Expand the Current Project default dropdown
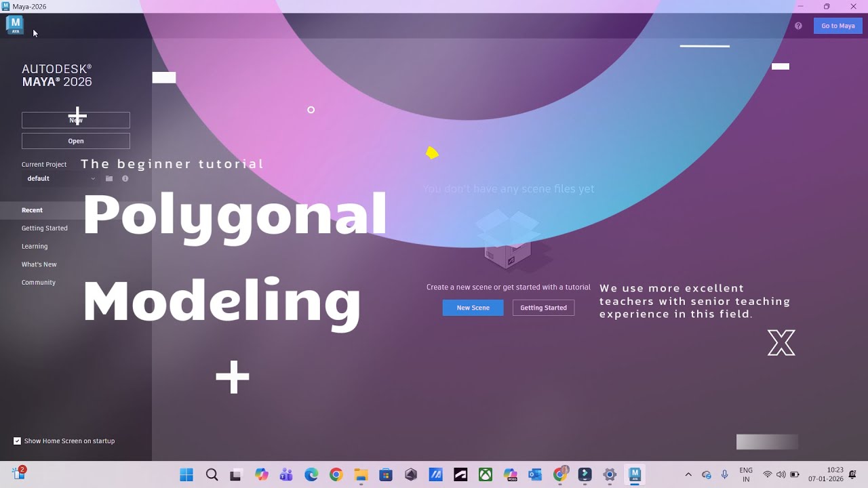 coord(61,178)
